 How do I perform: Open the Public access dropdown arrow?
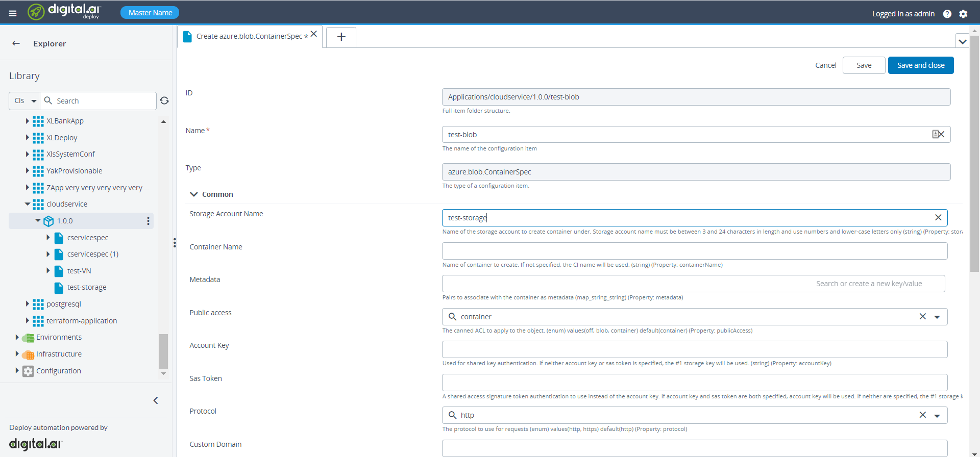click(x=937, y=317)
